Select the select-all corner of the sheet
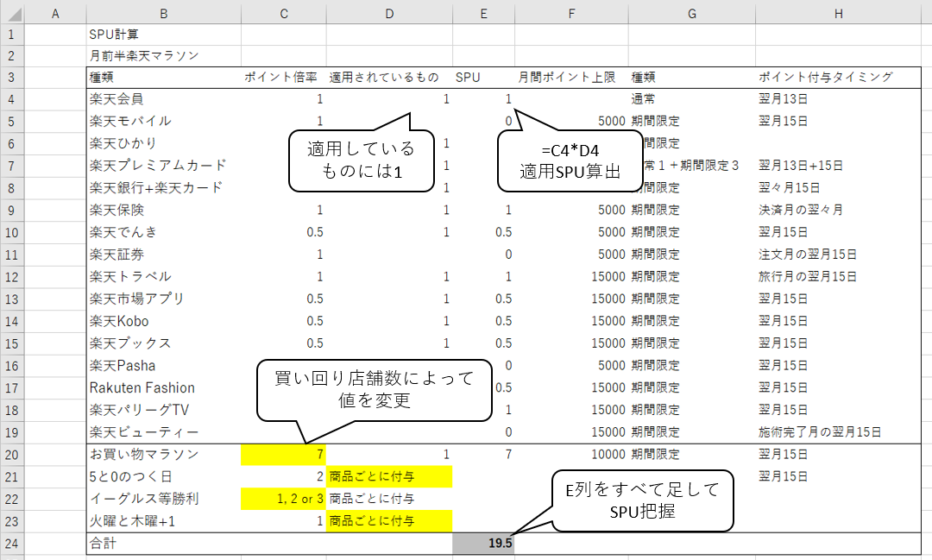This screenshot has height=560, width=932. pos(12,13)
